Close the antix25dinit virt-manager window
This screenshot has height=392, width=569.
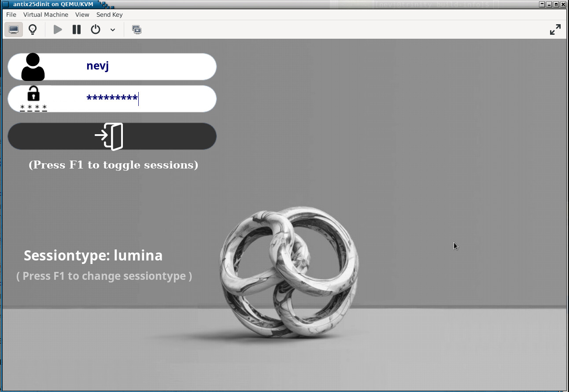click(x=563, y=4)
